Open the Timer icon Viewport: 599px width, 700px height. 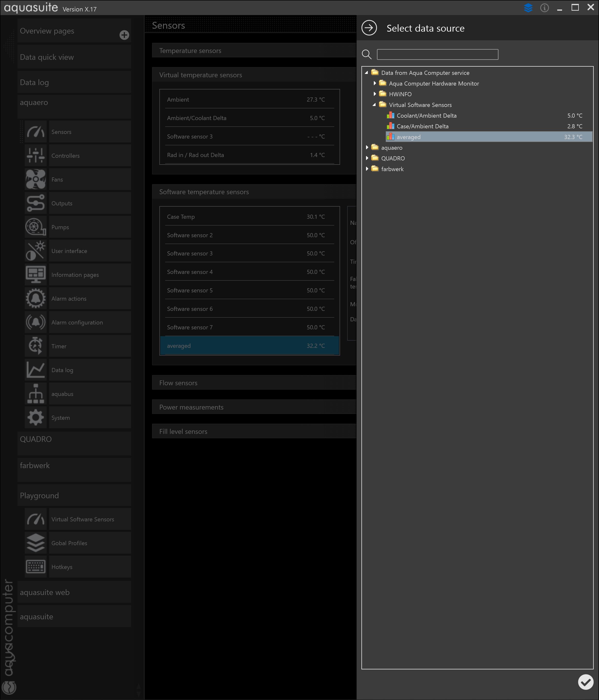[x=35, y=346]
